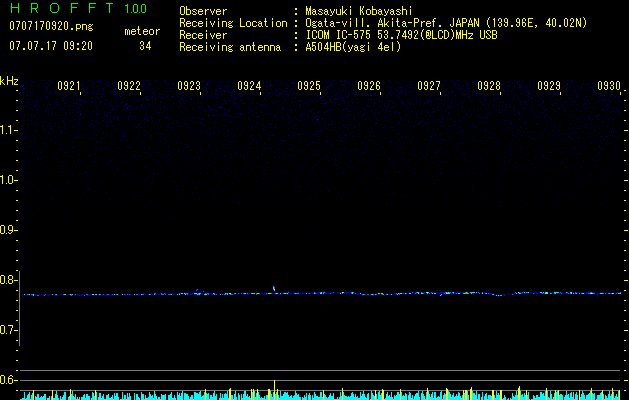Click the meteor echo spike just before 0925
The image size is (629, 400).
(x=274, y=288)
